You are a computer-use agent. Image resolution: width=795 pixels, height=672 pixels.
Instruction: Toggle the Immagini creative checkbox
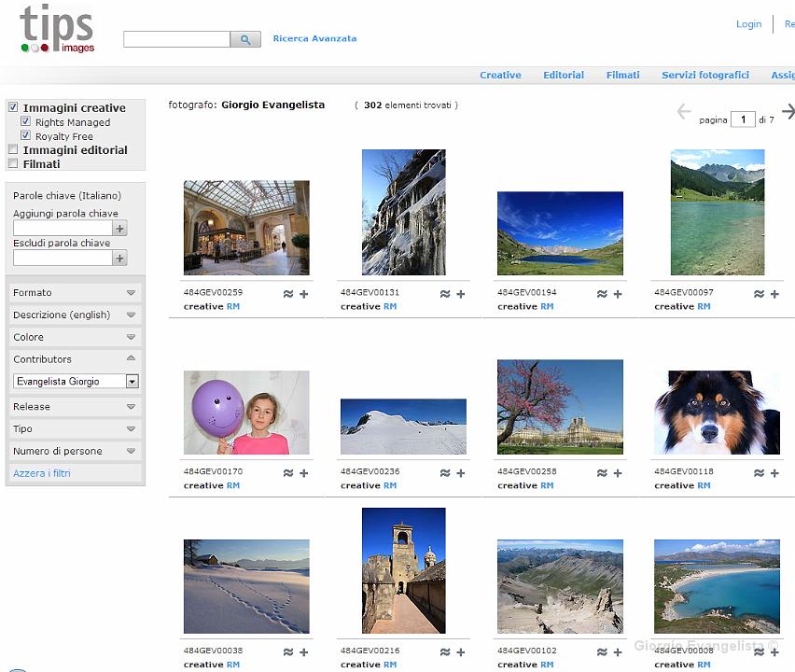13,107
